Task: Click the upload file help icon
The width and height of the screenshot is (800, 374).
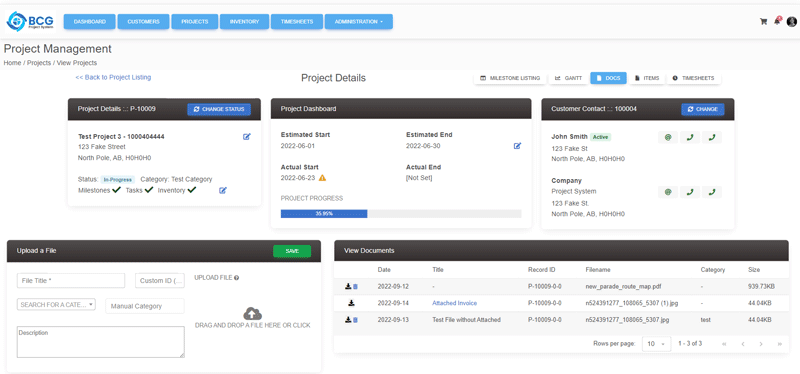Action: click(237, 278)
